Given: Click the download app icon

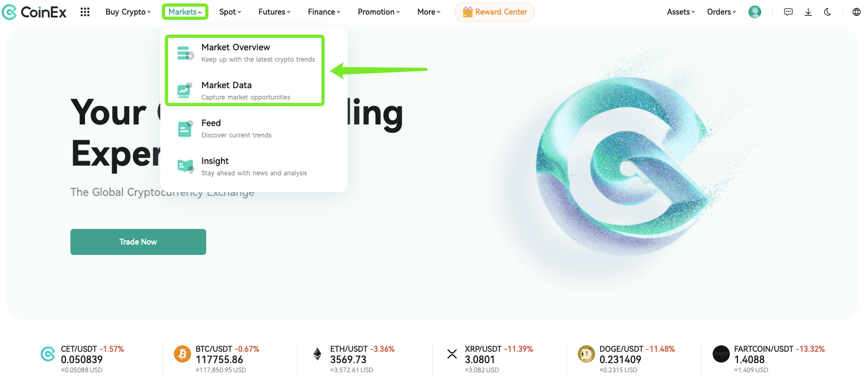Looking at the screenshot, I should tap(808, 12).
